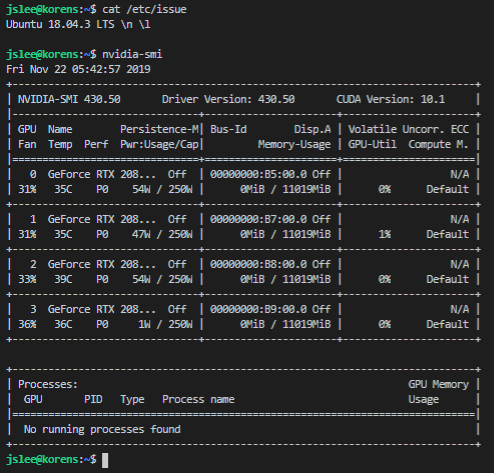Viewport: 494px width, 473px height.
Task: Click 'GPU Memory' header in processes table
Action: [x=438, y=384]
